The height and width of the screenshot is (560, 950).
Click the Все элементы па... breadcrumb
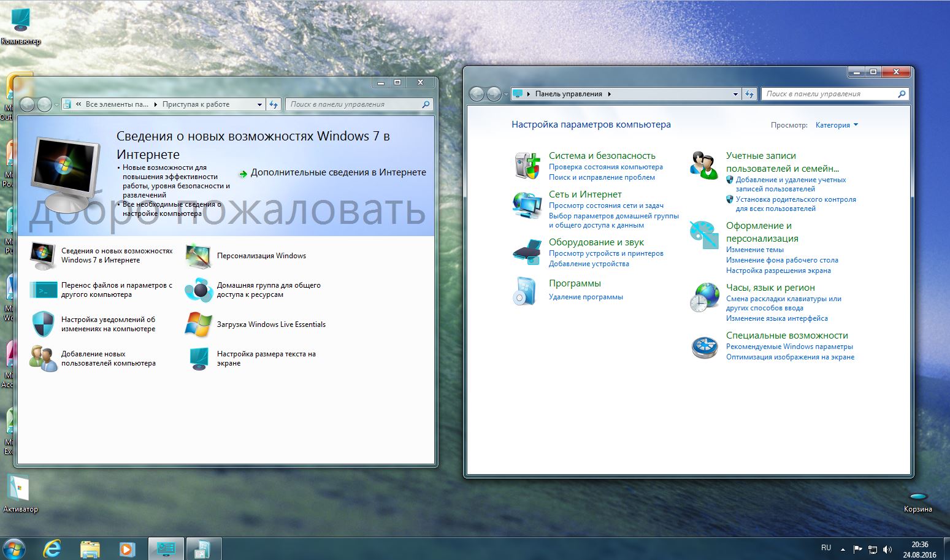point(117,105)
